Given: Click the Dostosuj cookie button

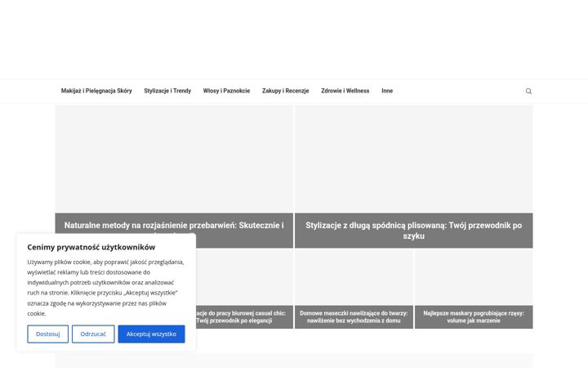Looking at the screenshot, I should pos(47,334).
